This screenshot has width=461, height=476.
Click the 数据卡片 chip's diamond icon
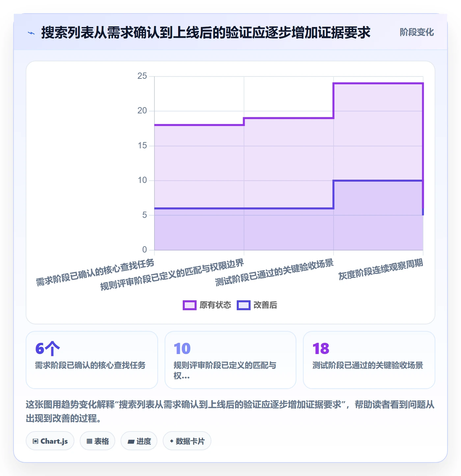(172, 441)
